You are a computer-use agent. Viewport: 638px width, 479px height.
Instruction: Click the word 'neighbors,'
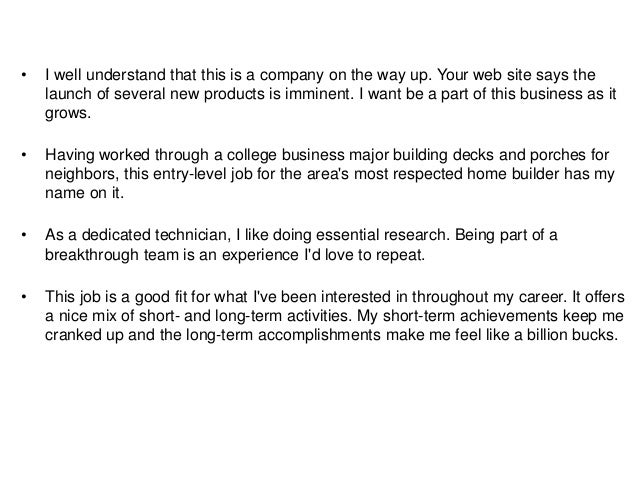(82, 175)
